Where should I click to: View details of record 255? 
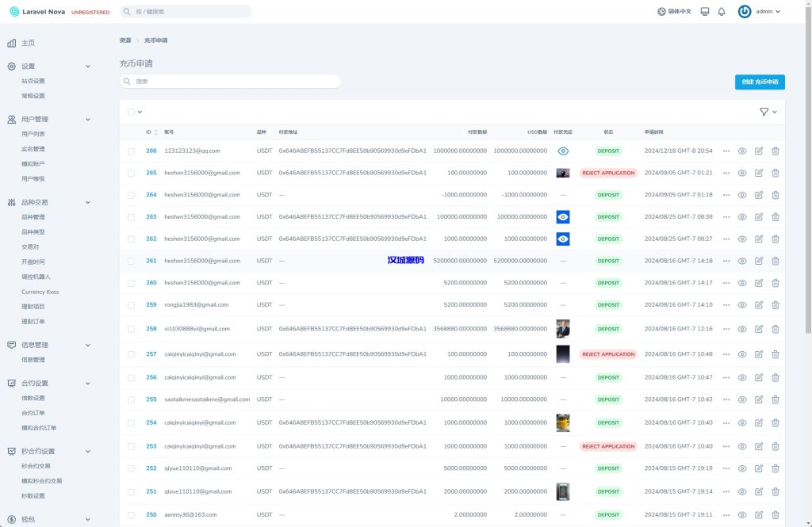pos(742,399)
